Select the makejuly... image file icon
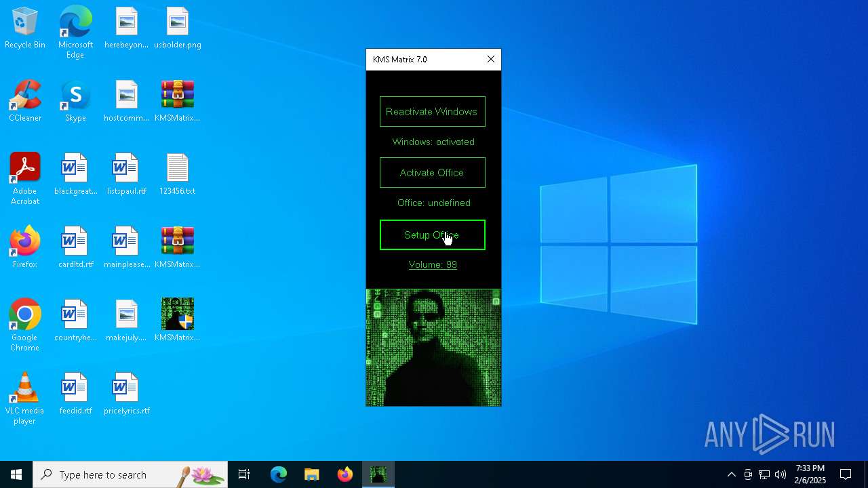868x488 pixels. click(126, 322)
